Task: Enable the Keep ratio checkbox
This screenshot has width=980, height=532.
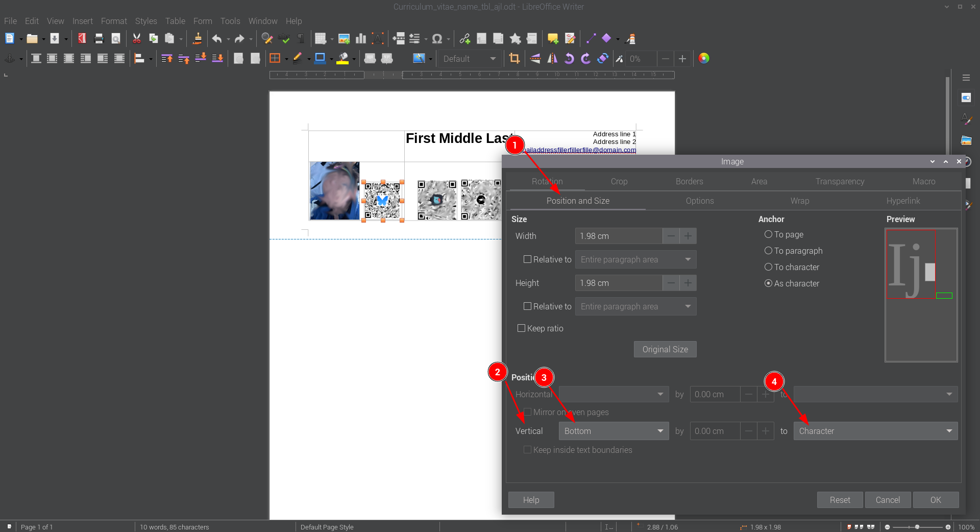Action: 521,328
